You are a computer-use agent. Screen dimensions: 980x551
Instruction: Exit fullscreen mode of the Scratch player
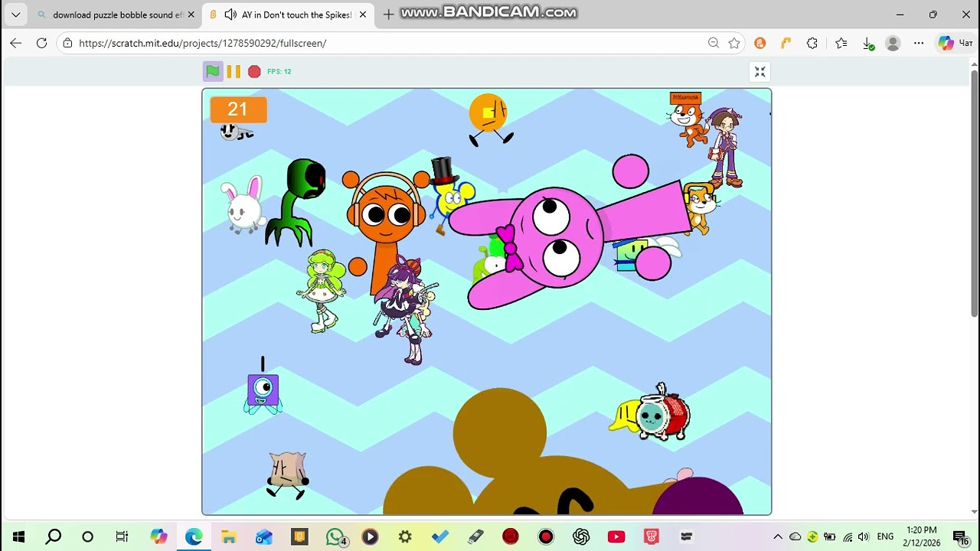click(759, 72)
